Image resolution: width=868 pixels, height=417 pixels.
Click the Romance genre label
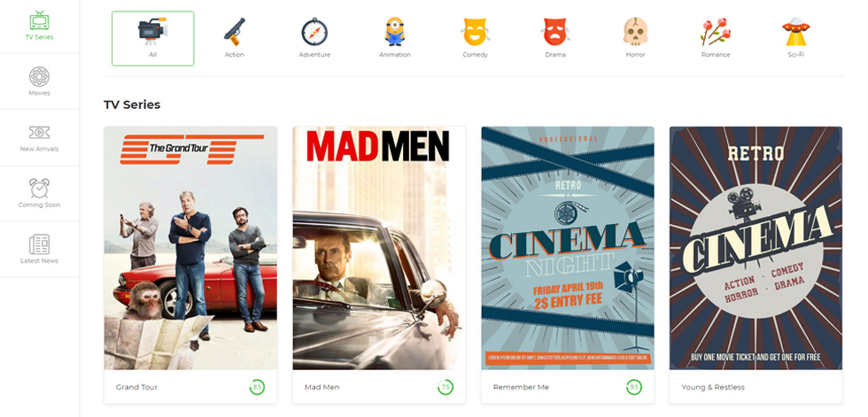(716, 55)
